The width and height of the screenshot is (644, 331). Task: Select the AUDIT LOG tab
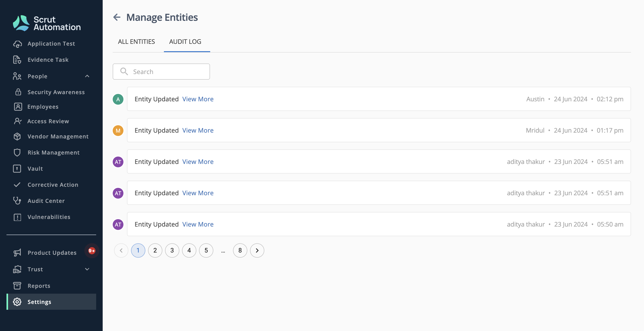pyautogui.click(x=185, y=42)
